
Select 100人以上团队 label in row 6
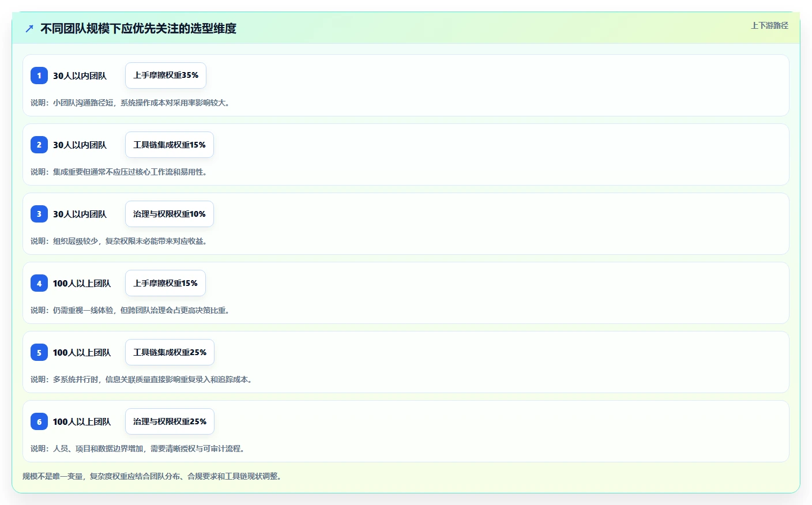(82, 421)
